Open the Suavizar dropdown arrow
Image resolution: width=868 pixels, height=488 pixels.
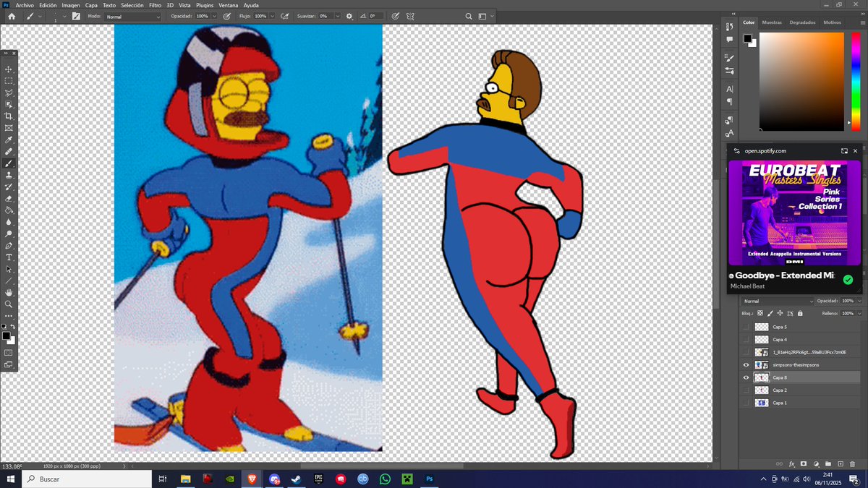338,16
